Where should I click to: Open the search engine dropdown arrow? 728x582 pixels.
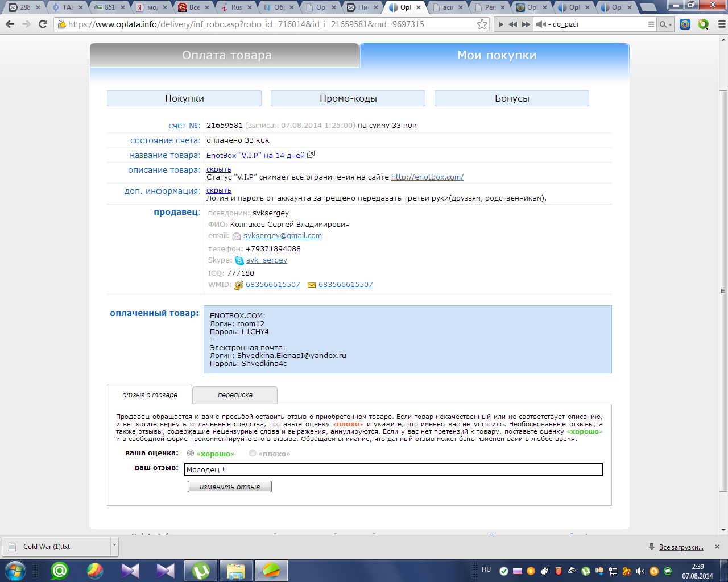(670, 24)
